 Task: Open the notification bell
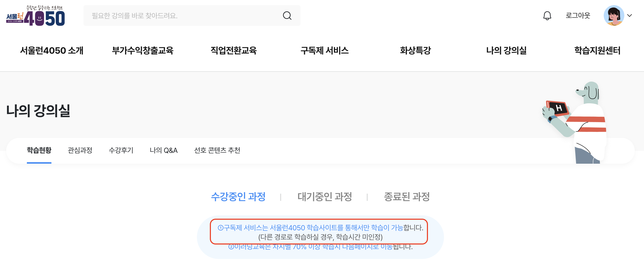tap(547, 16)
